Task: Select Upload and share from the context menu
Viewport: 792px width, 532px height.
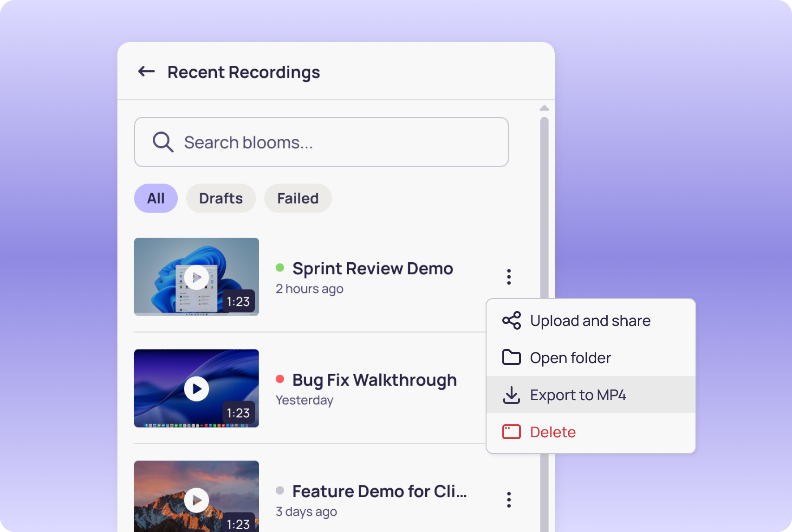Action: 590,320
